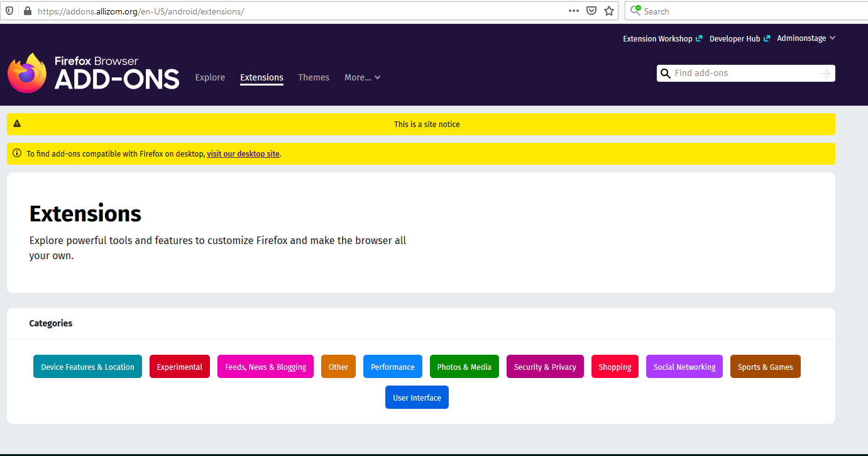Browse the Social Networking category
The height and width of the screenshot is (456, 868).
tap(684, 367)
